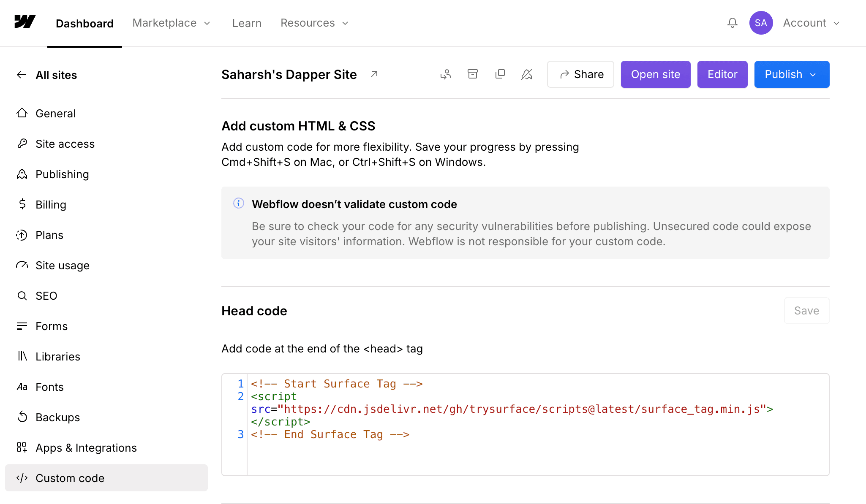866x504 pixels.
Task: Click the Libraries books icon
Action: pos(22,356)
